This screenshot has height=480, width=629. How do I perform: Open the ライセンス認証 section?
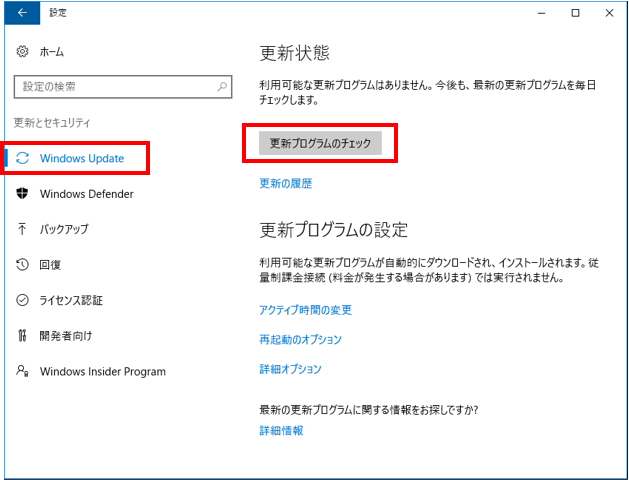coord(71,300)
